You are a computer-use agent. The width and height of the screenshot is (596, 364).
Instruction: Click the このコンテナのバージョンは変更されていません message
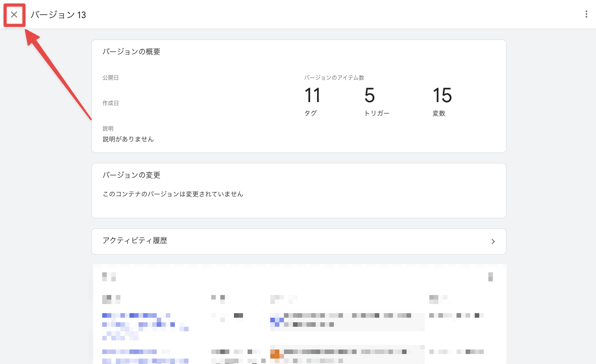(173, 194)
